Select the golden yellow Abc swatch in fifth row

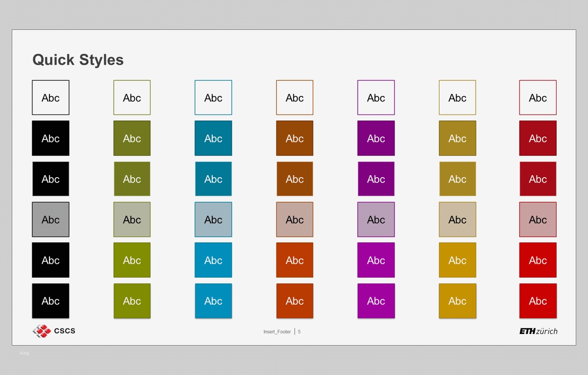457,260
